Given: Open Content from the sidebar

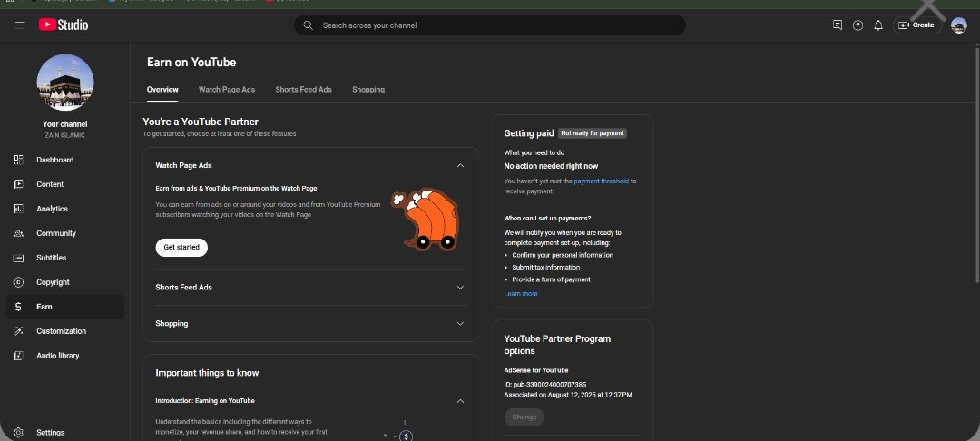Looking at the screenshot, I should pos(65,184).
